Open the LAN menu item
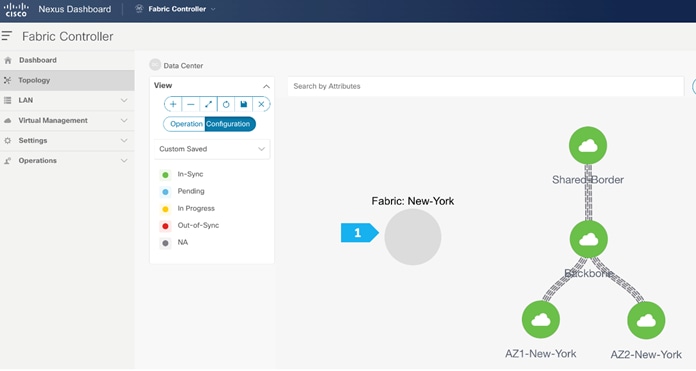Viewport: 696px width, 371px height. (x=67, y=100)
